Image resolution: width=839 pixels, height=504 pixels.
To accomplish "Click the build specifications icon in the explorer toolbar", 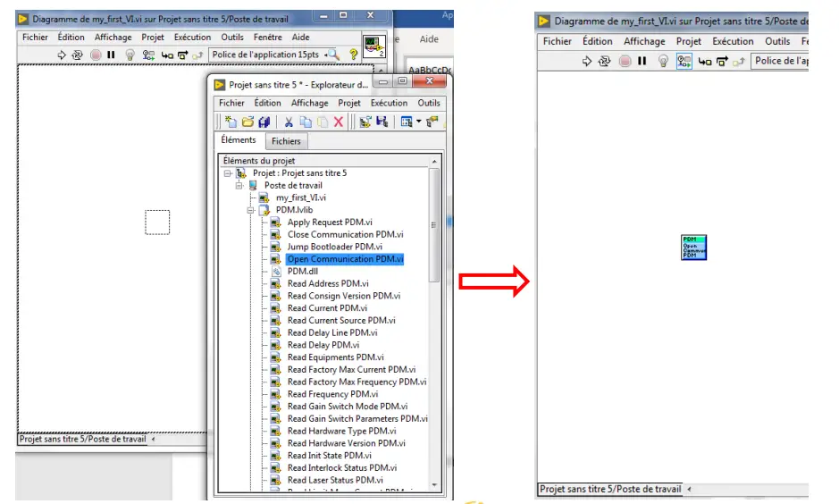I will [x=365, y=122].
